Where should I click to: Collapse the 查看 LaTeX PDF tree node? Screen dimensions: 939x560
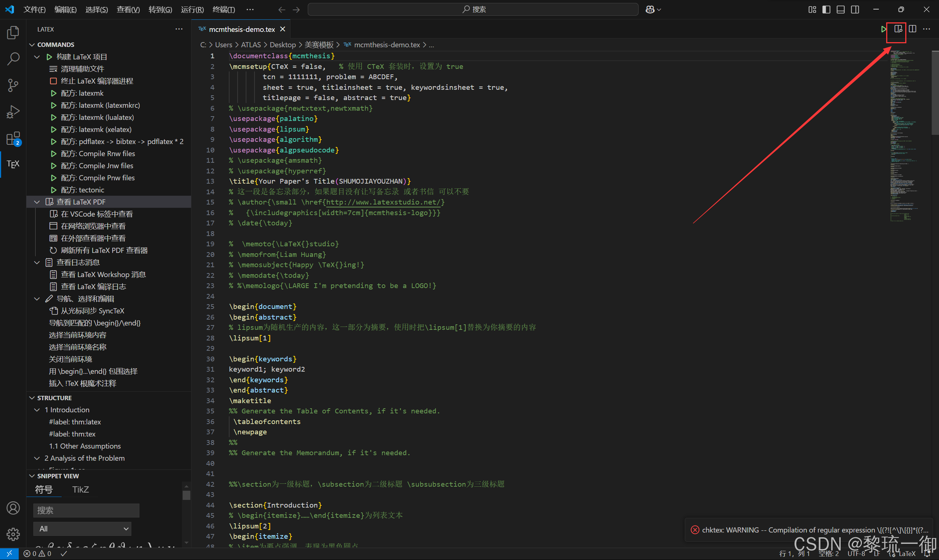[x=37, y=202]
